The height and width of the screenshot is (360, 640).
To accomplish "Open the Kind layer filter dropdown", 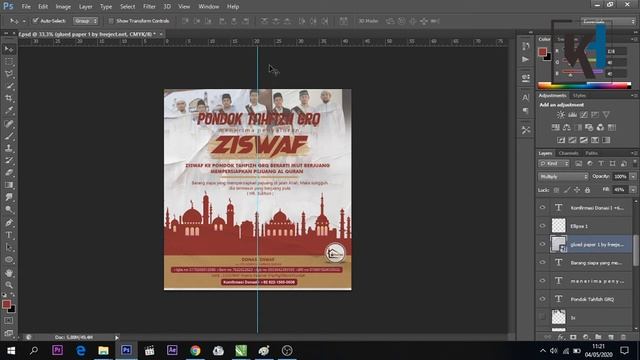I will click(x=554, y=164).
